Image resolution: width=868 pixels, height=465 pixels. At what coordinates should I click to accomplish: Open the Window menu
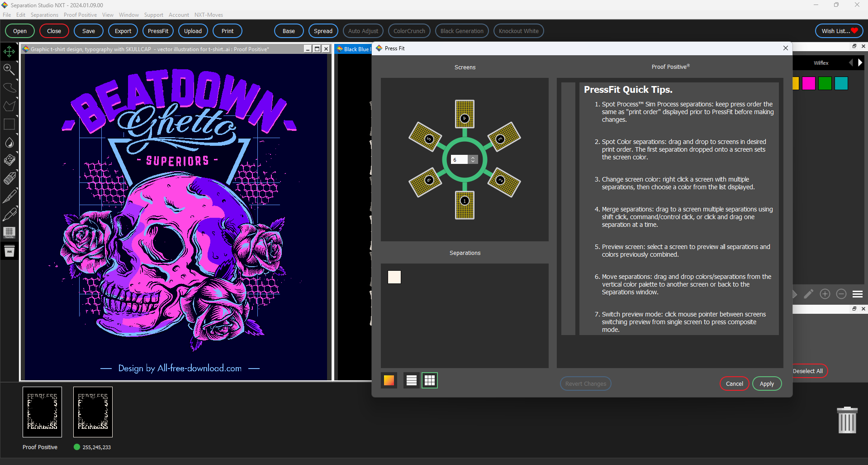click(129, 15)
